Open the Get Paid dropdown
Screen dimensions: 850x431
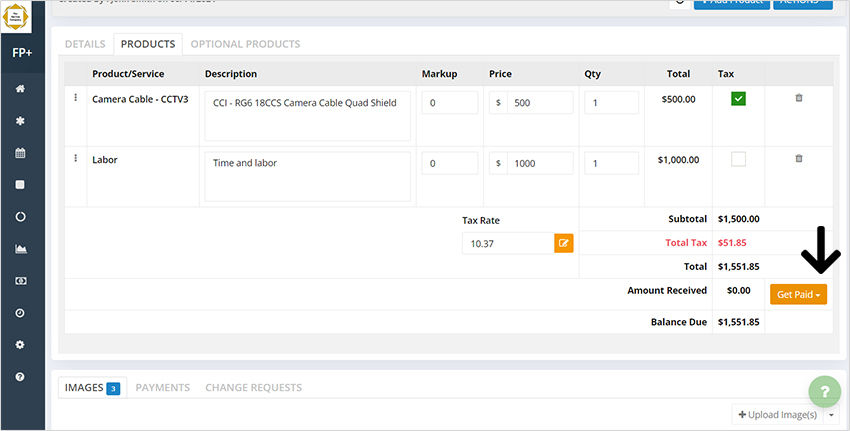(x=799, y=294)
